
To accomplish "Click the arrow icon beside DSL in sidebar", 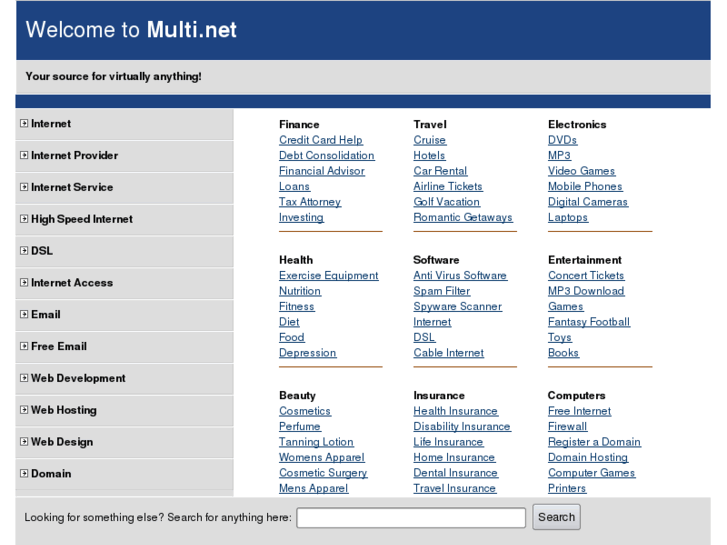I will point(24,251).
